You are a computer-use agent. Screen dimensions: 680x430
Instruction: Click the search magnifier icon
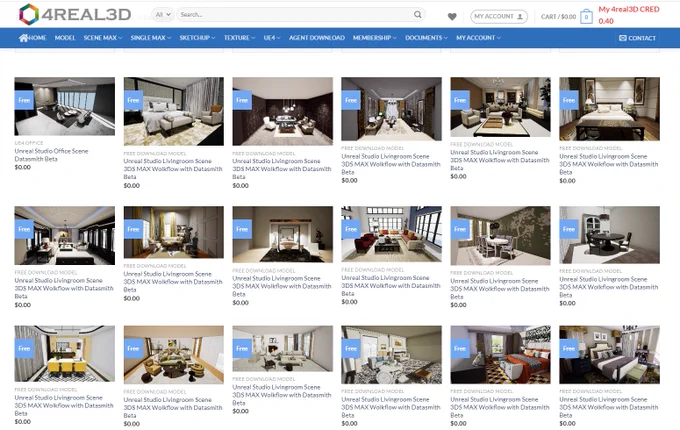click(x=417, y=14)
